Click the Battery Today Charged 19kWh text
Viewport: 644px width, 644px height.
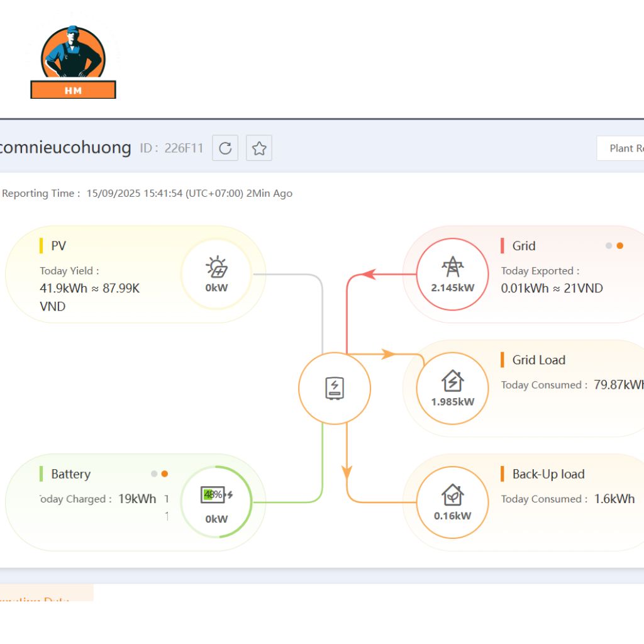point(137,499)
